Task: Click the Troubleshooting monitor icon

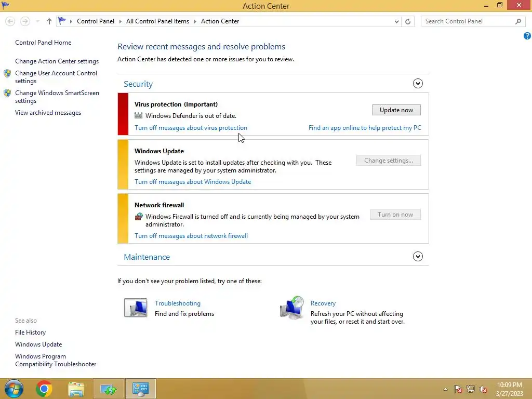Action: point(136,308)
